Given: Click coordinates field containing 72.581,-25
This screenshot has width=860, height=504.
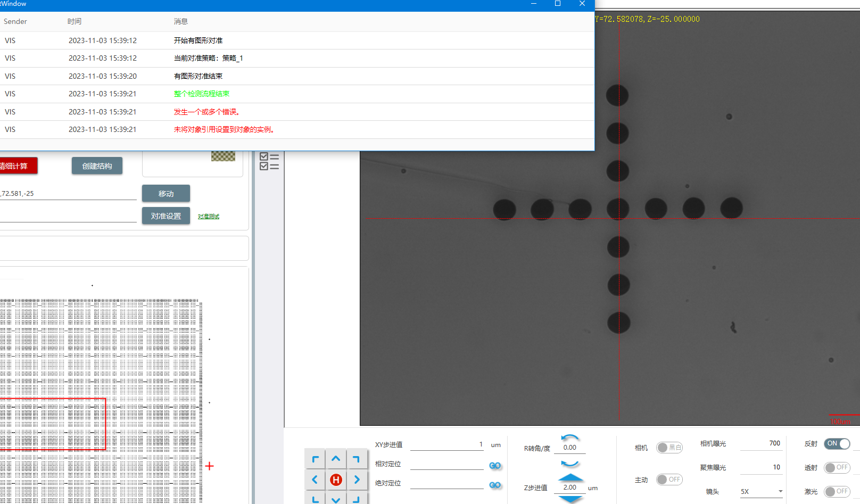Looking at the screenshot, I should pos(68,194).
